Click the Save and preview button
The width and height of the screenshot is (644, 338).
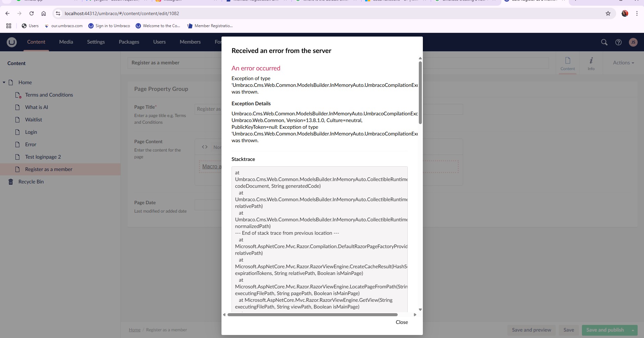pyautogui.click(x=532, y=330)
